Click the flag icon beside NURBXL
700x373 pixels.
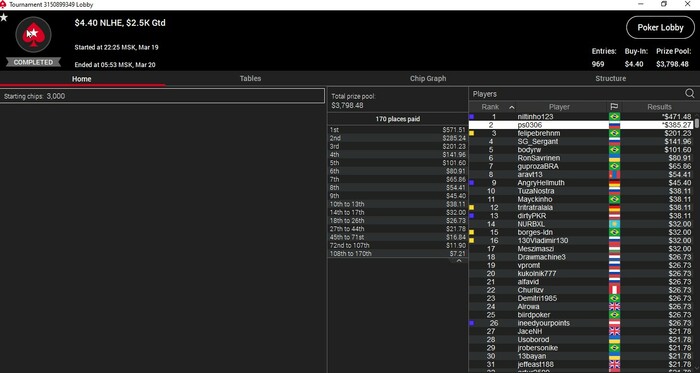pos(614,224)
